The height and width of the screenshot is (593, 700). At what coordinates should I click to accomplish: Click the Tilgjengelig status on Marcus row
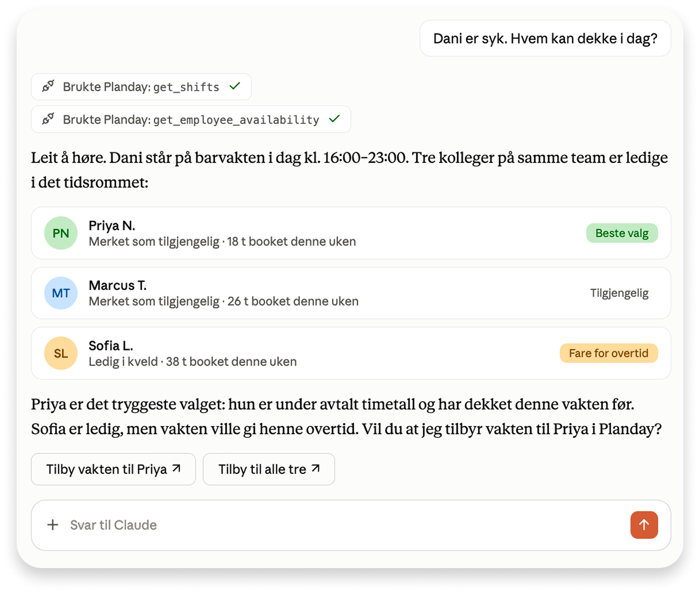[x=619, y=293]
